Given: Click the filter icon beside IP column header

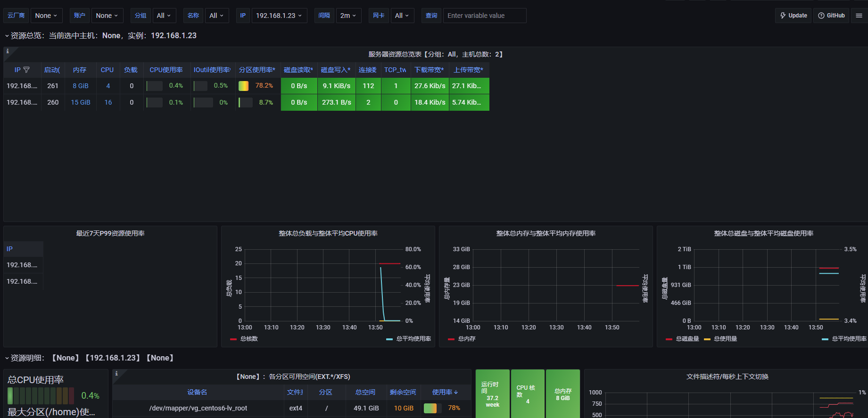Looking at the screenshot, I should [x=26, y=70].
